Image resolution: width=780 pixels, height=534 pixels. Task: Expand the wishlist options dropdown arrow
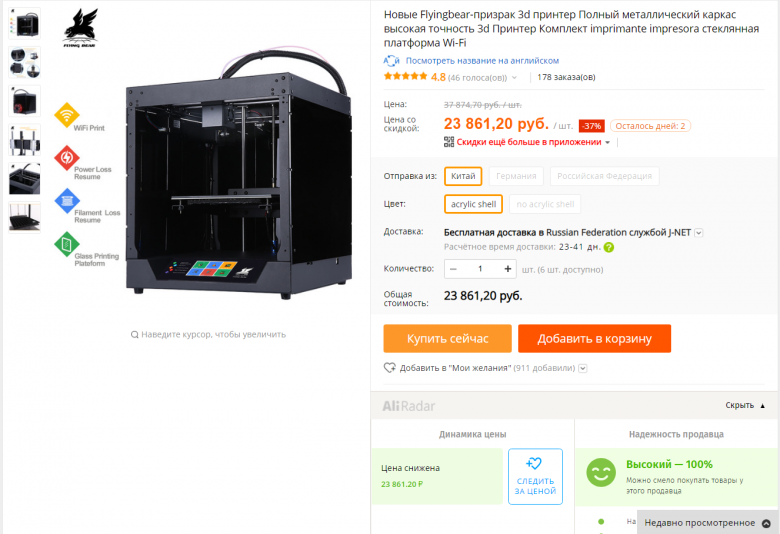tap(583, 368)
